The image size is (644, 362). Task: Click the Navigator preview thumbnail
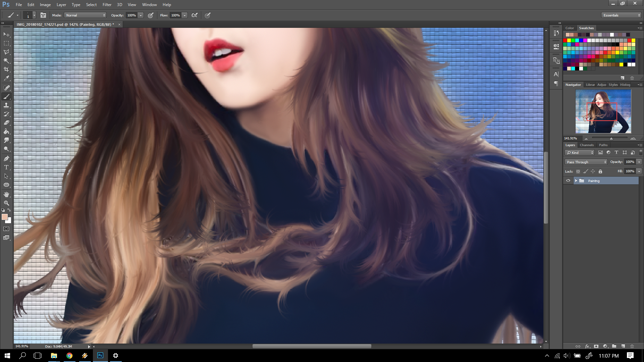tap(603, 112)
